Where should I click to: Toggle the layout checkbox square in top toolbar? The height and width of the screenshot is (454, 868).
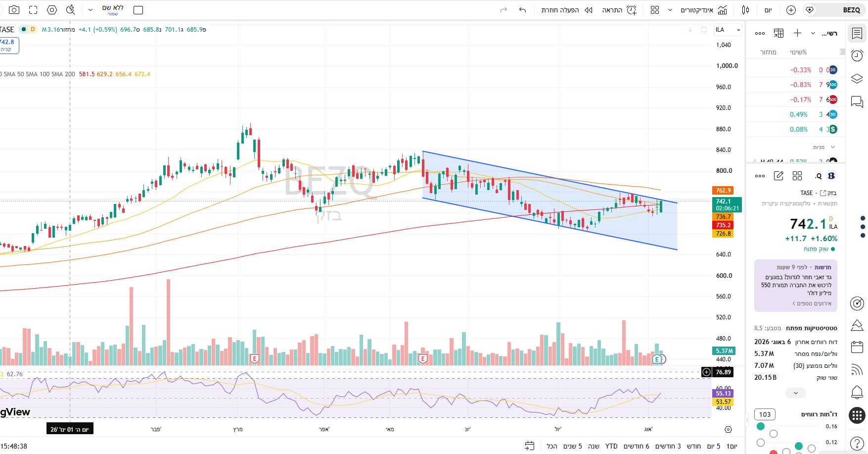point(138,10)
